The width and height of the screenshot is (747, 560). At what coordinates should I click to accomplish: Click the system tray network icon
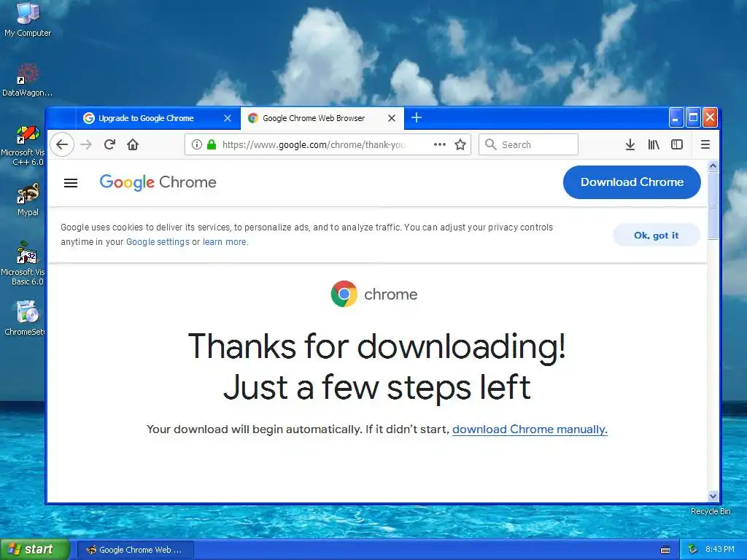(x=693, y=549)
